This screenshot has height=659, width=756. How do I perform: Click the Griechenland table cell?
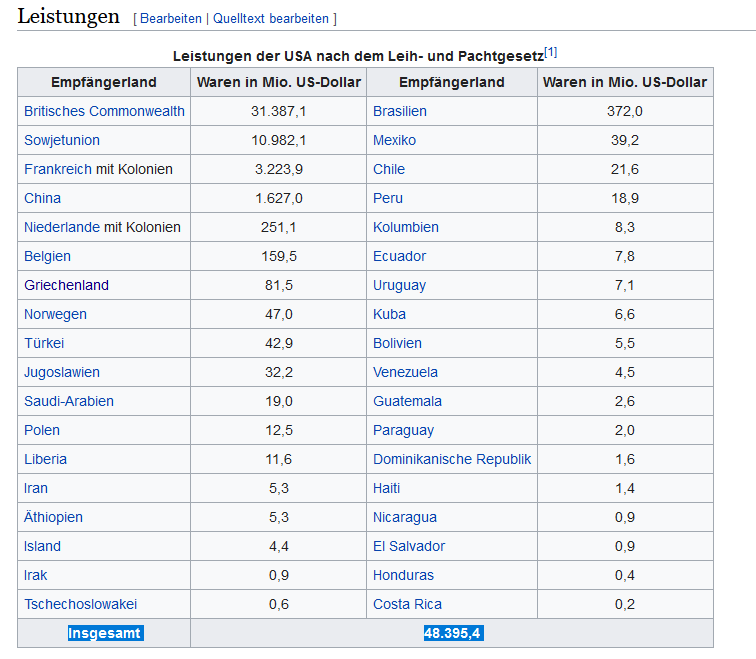(x=66, y=285)
